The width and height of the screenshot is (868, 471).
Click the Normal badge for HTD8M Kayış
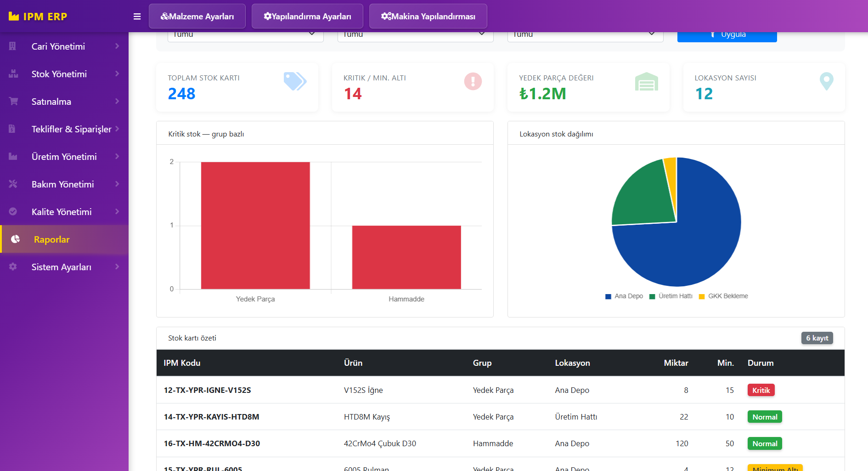765,417
